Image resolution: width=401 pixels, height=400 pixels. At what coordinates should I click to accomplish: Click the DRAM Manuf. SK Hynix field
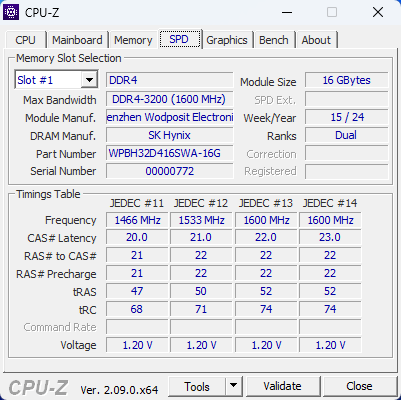click(x=170, y=135)
